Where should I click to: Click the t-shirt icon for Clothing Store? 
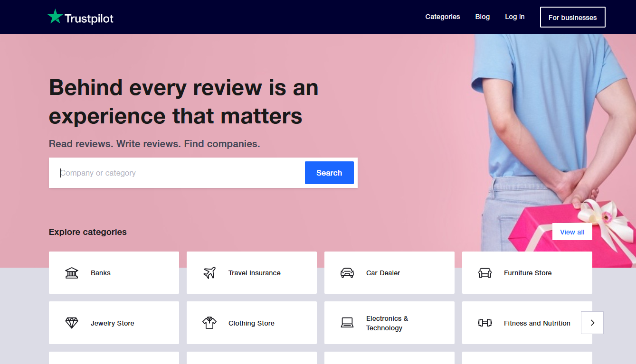point(209,323)
